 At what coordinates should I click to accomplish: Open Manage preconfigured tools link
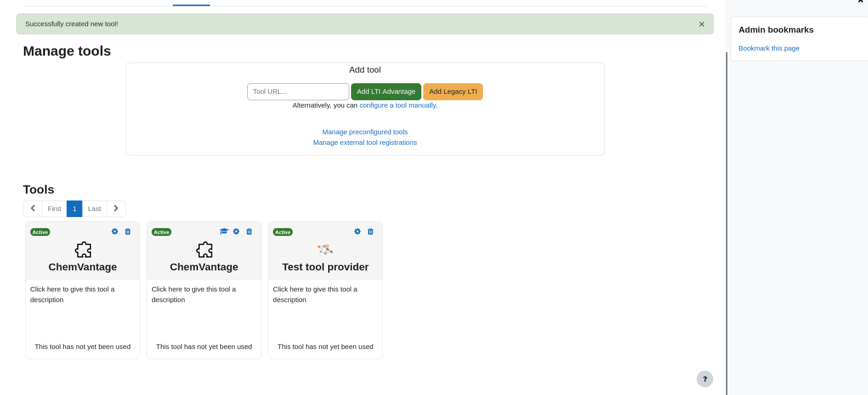365,132
